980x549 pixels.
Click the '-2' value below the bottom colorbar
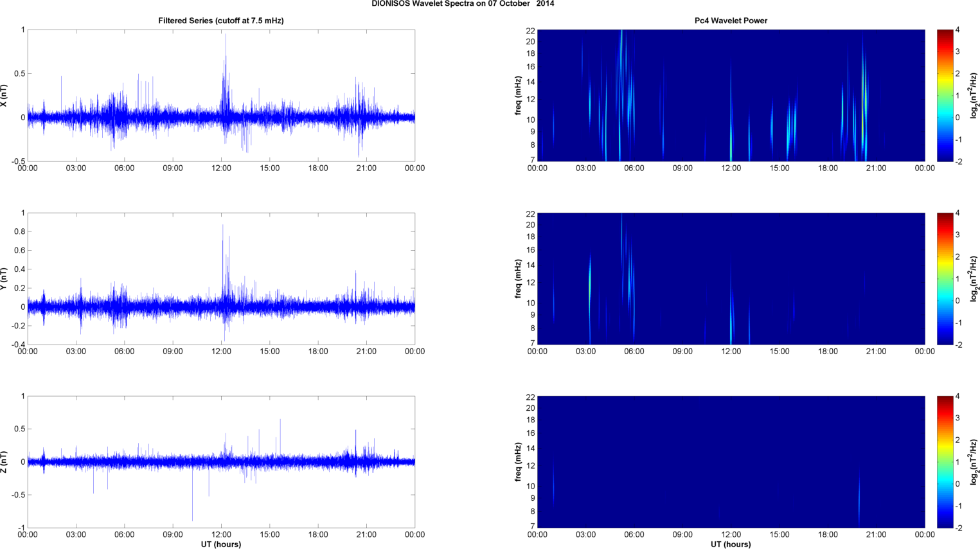(x=958, y=528)
